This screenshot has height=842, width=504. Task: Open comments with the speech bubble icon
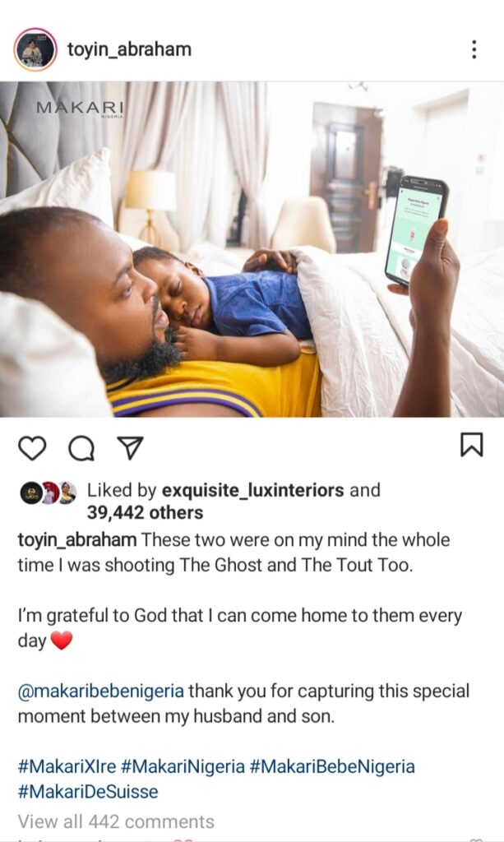[x=81, y=448]
